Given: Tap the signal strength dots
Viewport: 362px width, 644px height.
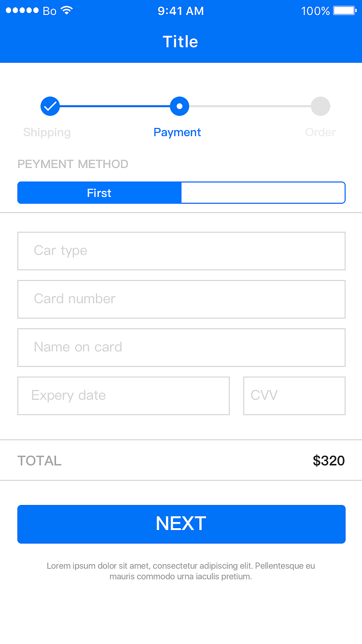Looking at the screenshot, I should [22, 11].
